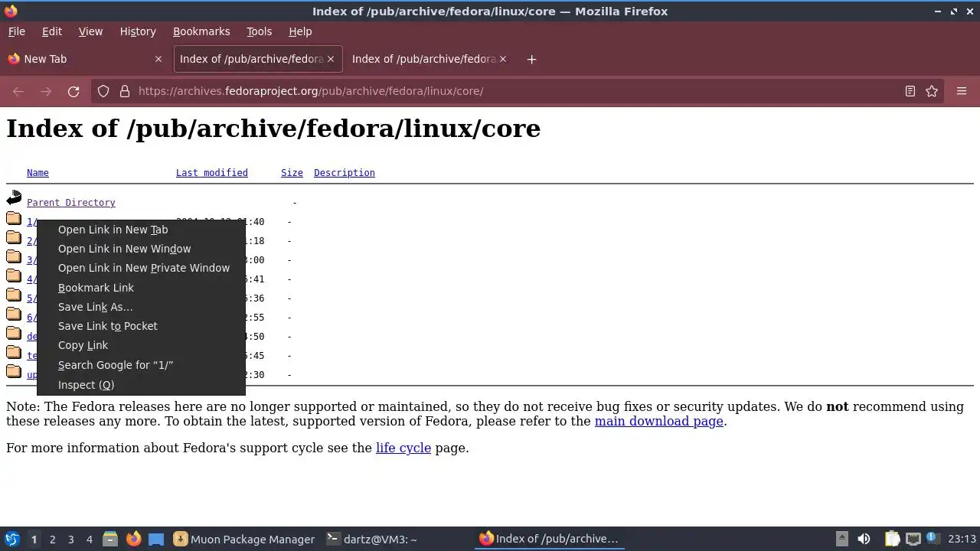Open the Edit menu

click(x=52, y=31)
